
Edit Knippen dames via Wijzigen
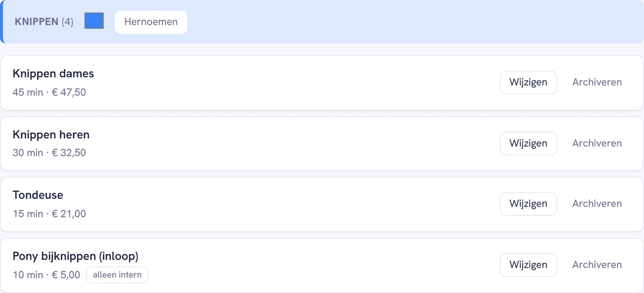pos(528,82)
